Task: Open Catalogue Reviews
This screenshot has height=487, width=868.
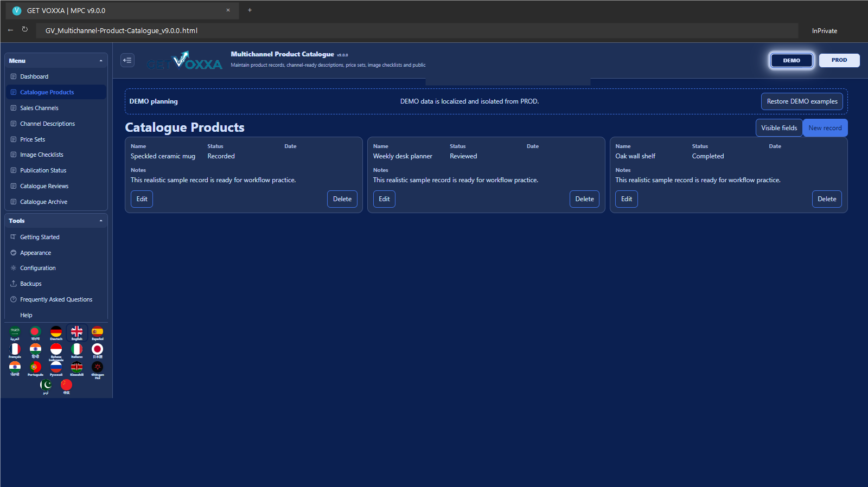Action: click(x=56, y=186)
